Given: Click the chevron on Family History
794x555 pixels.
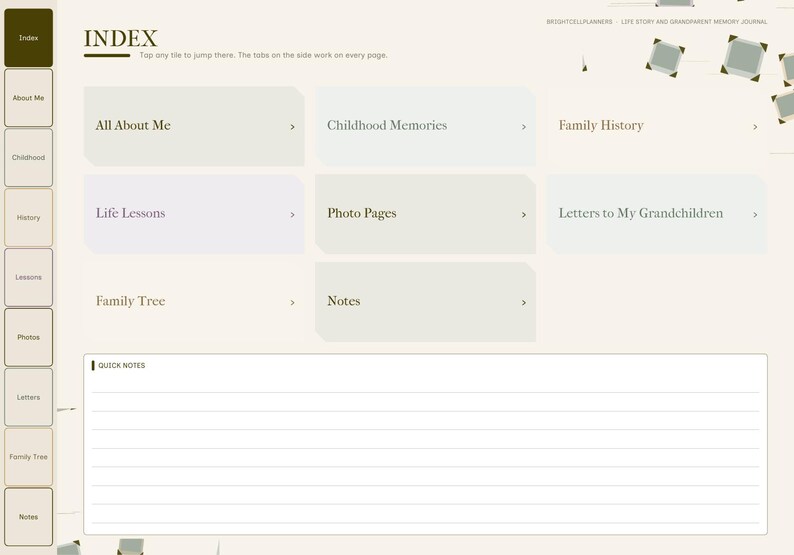Looking at the screenshot, I should click(755, 127).
